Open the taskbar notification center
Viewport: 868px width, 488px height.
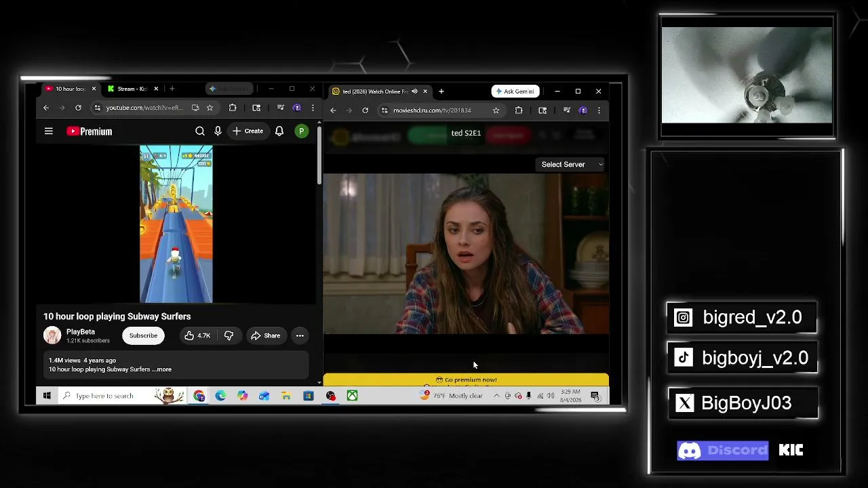pyautogui.click(x=595, y=396)
